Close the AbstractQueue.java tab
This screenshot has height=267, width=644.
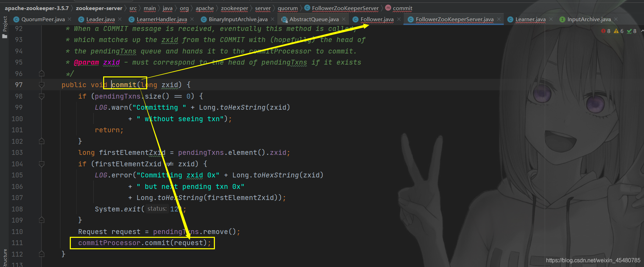pyautogui.click(x=344, y=19)
